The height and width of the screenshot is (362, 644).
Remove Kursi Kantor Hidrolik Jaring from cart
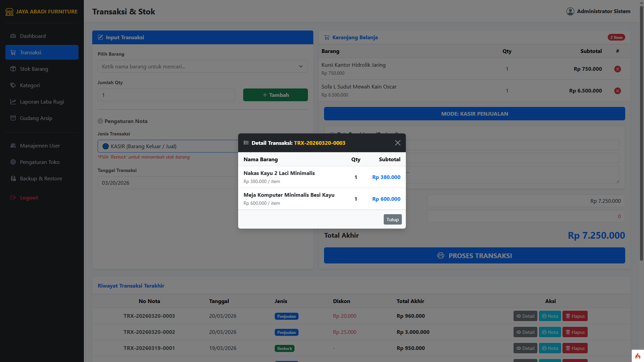point(617,69)
